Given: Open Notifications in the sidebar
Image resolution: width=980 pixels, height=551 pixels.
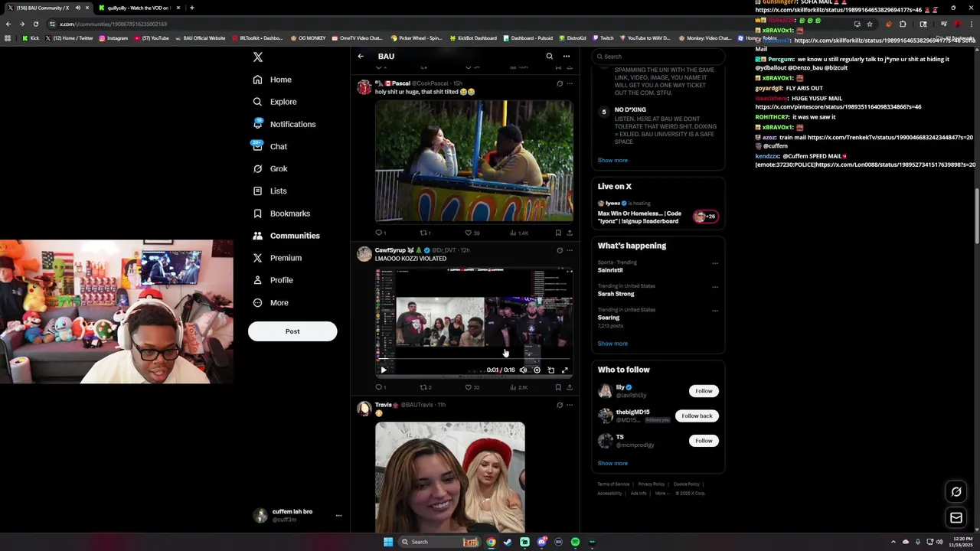Looking at the screenshot, I should tap(284, 124).
